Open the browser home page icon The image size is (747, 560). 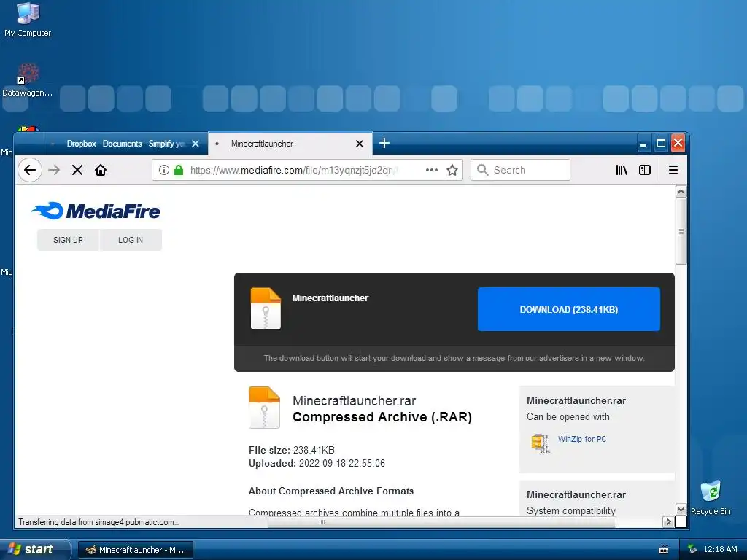pos(101,170)
